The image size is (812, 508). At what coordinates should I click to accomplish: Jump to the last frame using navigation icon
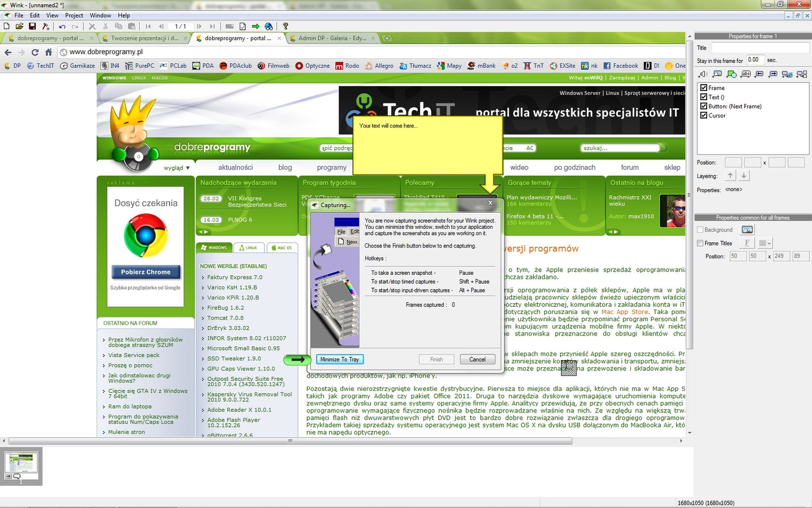point(211,27)
